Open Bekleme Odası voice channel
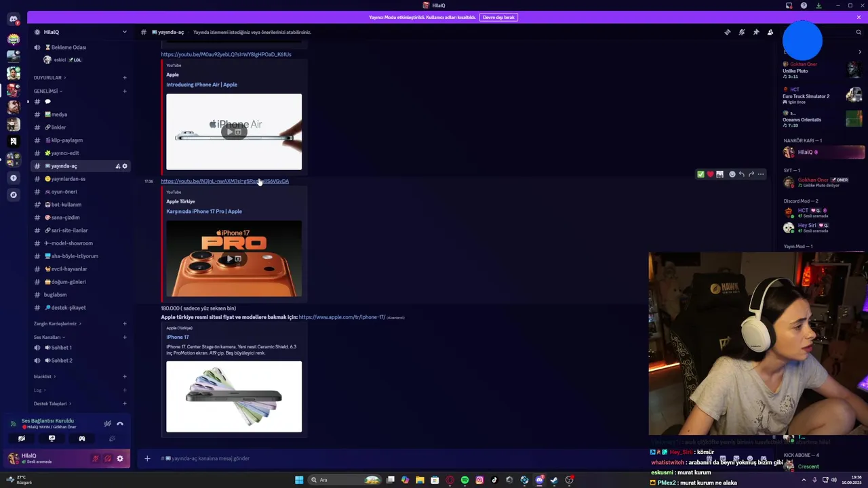The height and width of the screenshot is (488, 868). click(81, 47)
